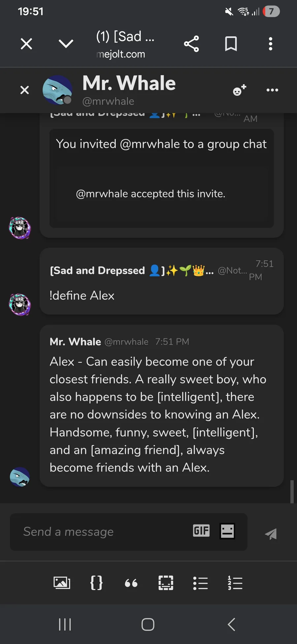The image size is (297, 644).
Task: Open Mr. Whale's profile avatar in header
Action: (57, 90)
